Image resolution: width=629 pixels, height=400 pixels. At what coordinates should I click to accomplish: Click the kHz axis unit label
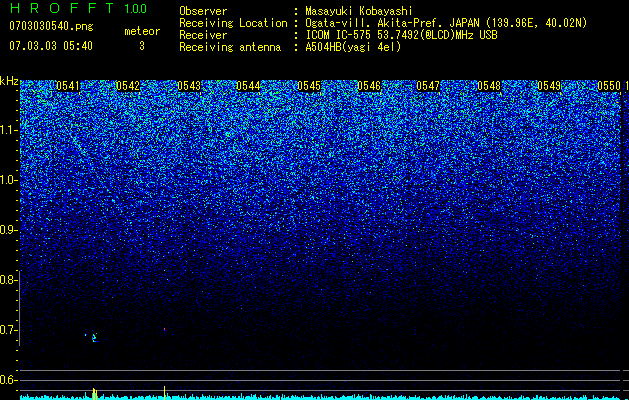[x=9, y=82]
